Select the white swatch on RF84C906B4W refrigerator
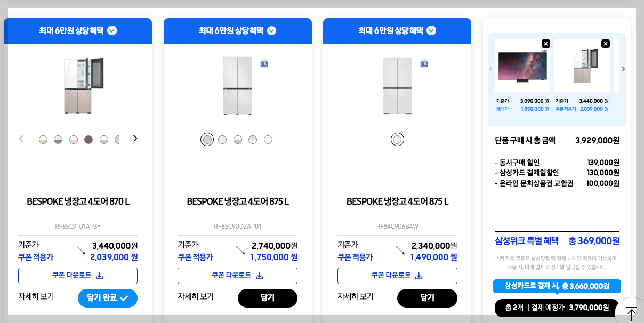The height and width of the screenshot is (323, 644). 397,139
